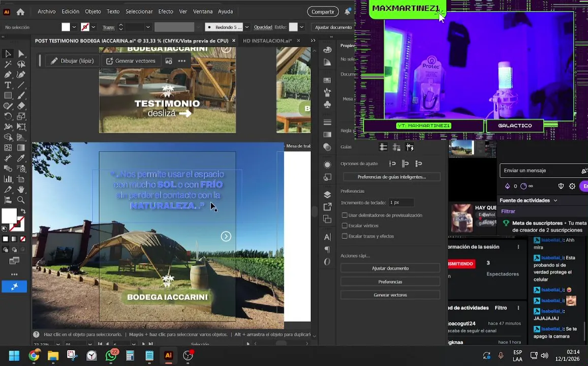Open the Asset Export panel icon
The image size is (588, 366).
[x=327, y=206]
